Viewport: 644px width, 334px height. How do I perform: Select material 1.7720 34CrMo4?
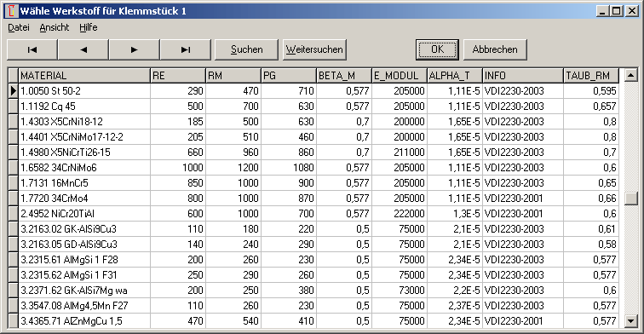[84, 199]
